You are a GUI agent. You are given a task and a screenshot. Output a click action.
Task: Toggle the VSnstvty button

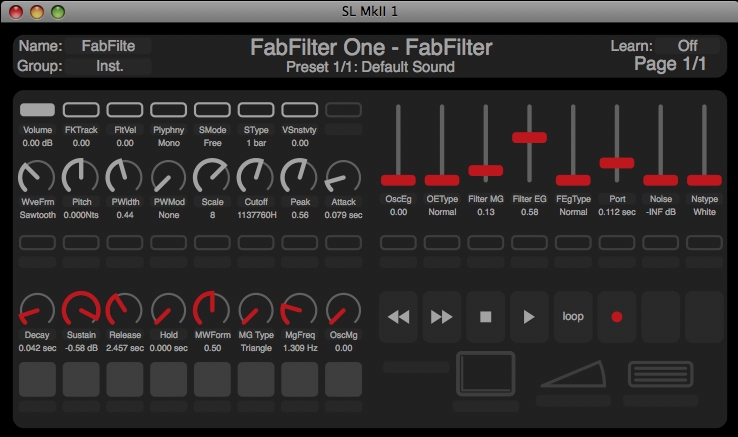[300, 110]
